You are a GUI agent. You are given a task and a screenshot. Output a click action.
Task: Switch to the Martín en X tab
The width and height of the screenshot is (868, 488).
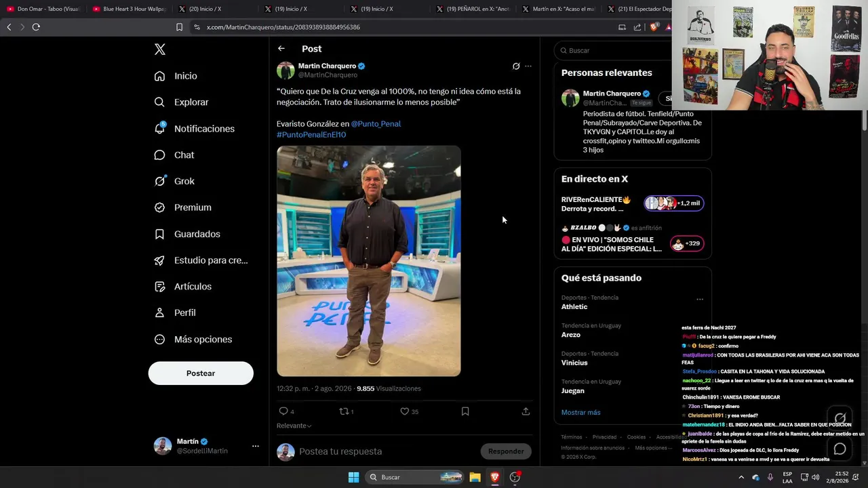tap(559, 9)
